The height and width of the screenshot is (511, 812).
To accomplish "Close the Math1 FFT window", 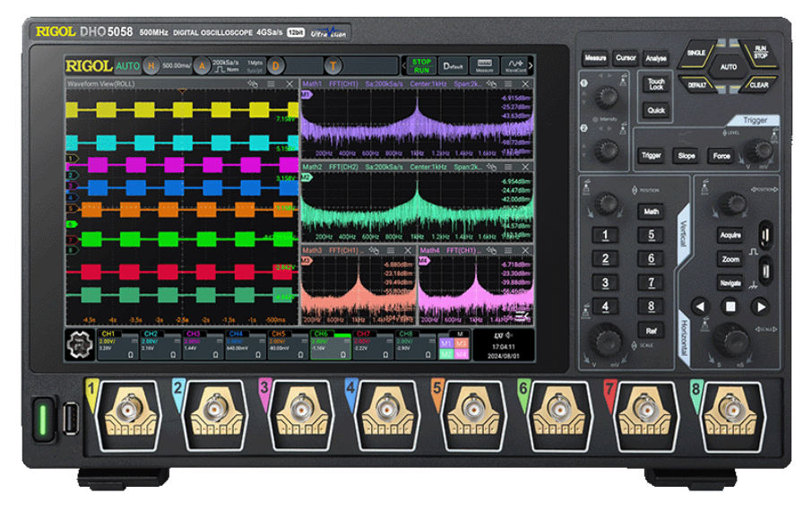I will [x=525, y=83].
